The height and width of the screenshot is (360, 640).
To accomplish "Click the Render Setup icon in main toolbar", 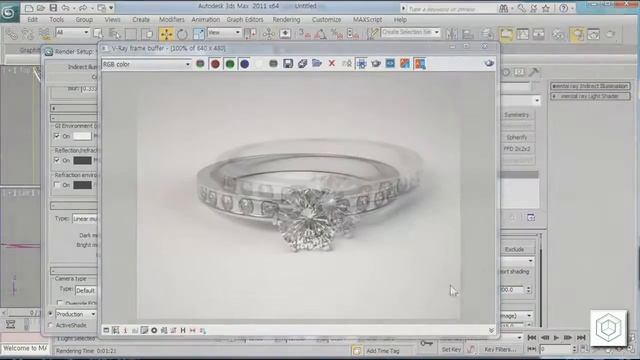I will coord(577,34).
